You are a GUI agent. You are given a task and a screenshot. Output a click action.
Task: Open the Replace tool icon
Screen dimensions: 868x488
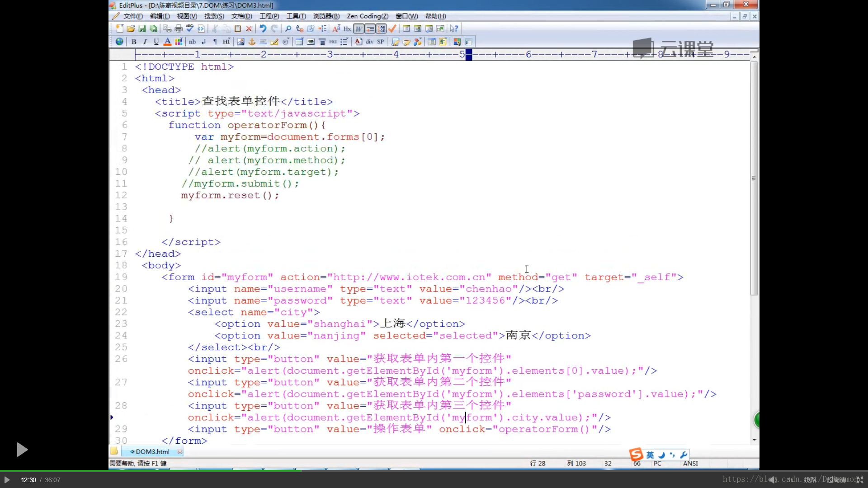(299, 28)
